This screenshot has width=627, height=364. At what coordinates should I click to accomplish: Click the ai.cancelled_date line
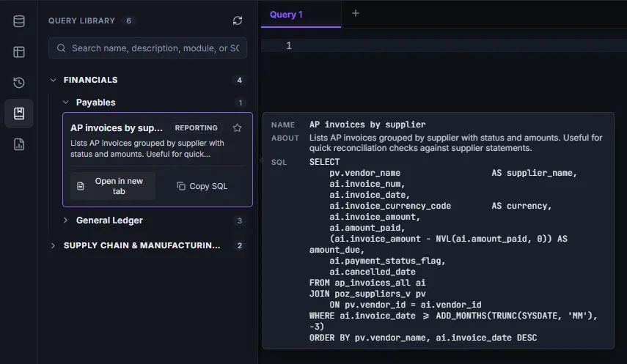tap(373, 272)
